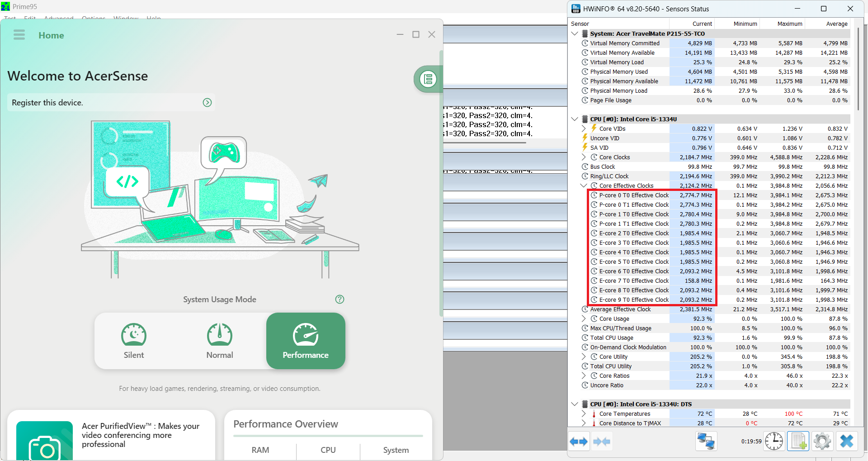Open the AcerSense hamburger menu
The width and height of the screenshot is (868, 461).
tap(19, 35)
